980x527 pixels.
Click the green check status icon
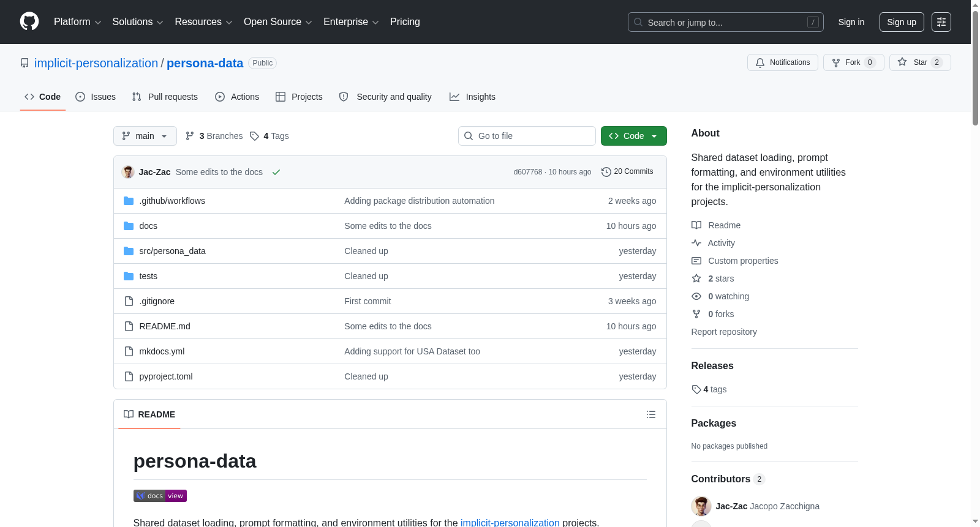tap(276, 172)
